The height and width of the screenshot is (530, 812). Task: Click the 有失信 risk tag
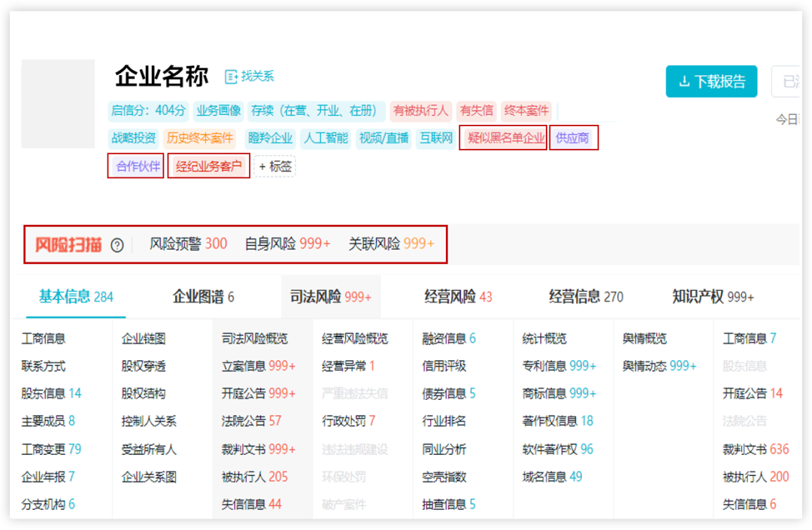point(477,111)
